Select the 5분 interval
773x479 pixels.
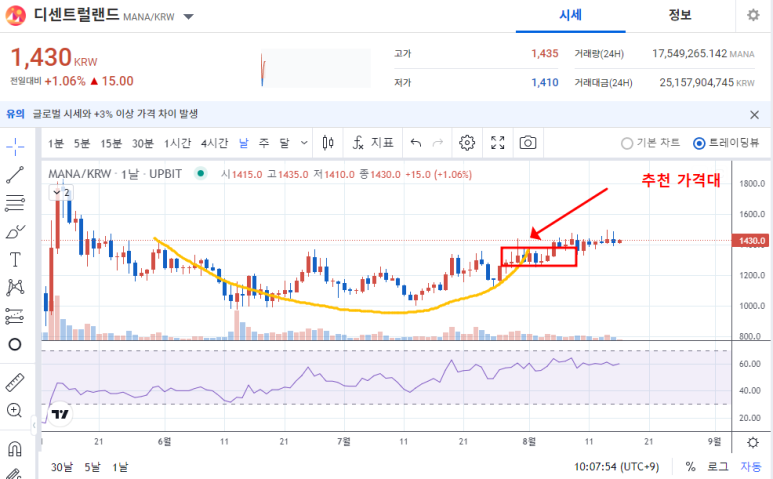pos(82,143)
